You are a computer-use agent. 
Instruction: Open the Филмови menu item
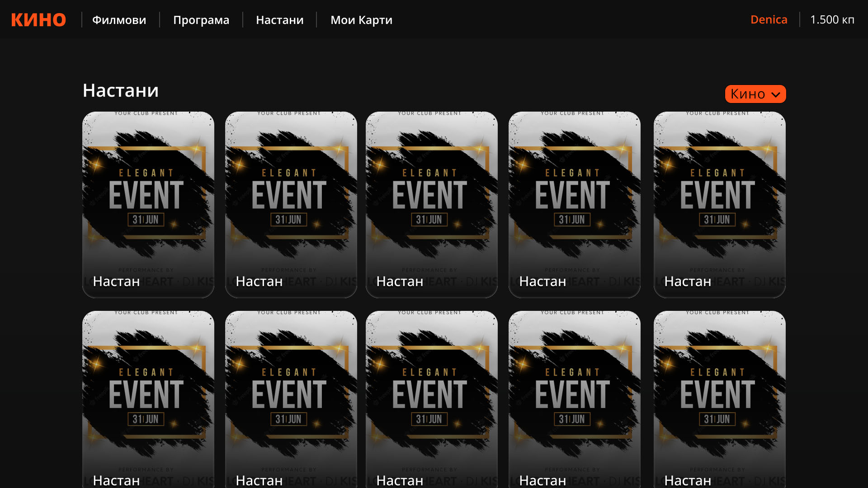click(x=119, y=20)
